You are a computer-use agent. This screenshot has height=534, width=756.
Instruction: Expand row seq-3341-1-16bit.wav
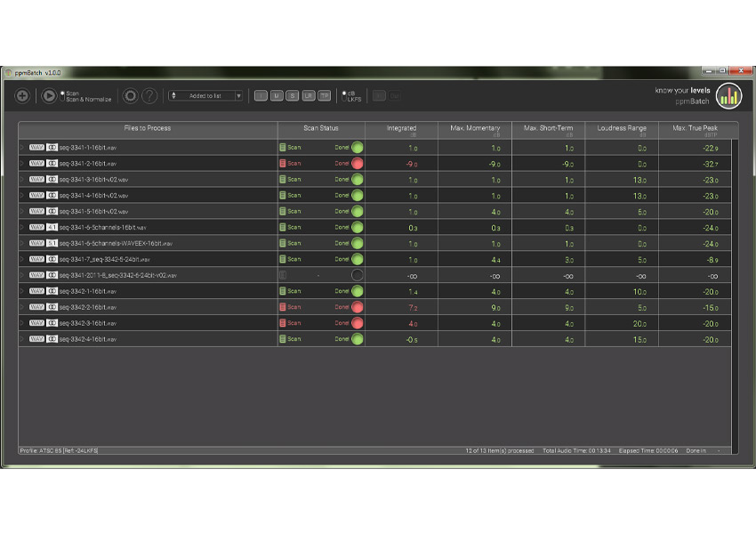pos(21,147)
